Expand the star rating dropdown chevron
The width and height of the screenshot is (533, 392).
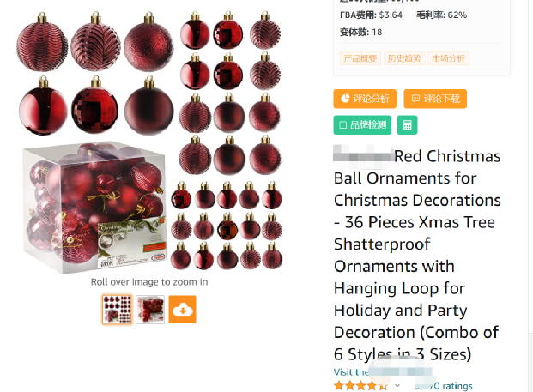[x=397, y=385]
